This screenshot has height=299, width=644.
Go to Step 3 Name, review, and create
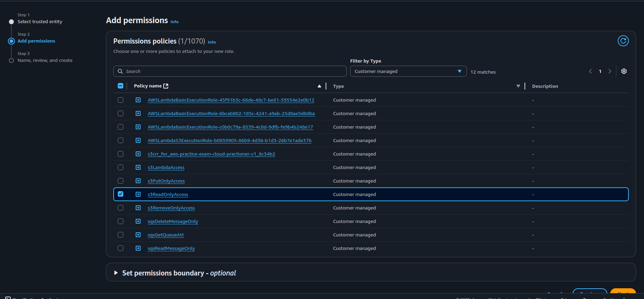coord(45,60)
